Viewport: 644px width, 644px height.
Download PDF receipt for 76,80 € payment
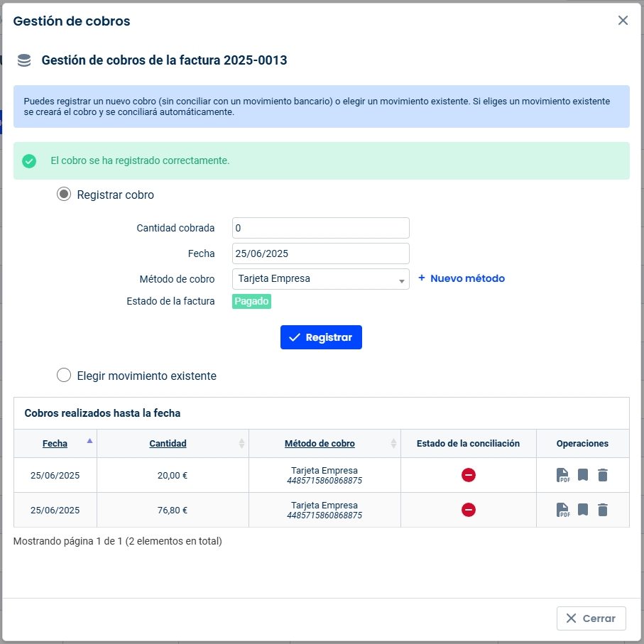click(562, 510)
